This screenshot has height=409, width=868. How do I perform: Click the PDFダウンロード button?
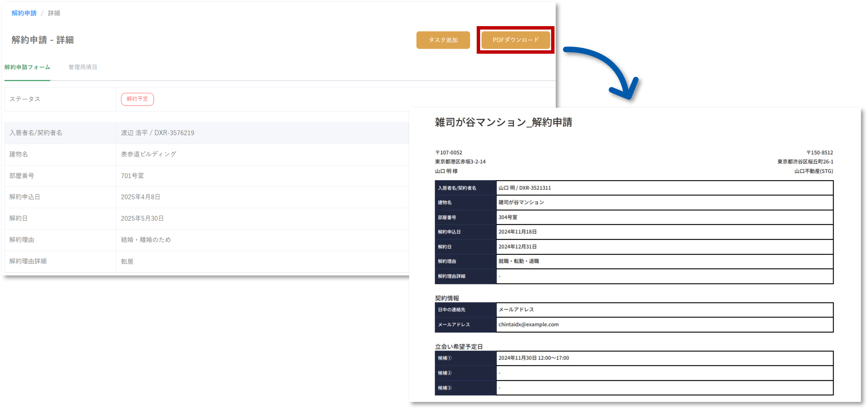pyautogui.click(x=515, y=40)
